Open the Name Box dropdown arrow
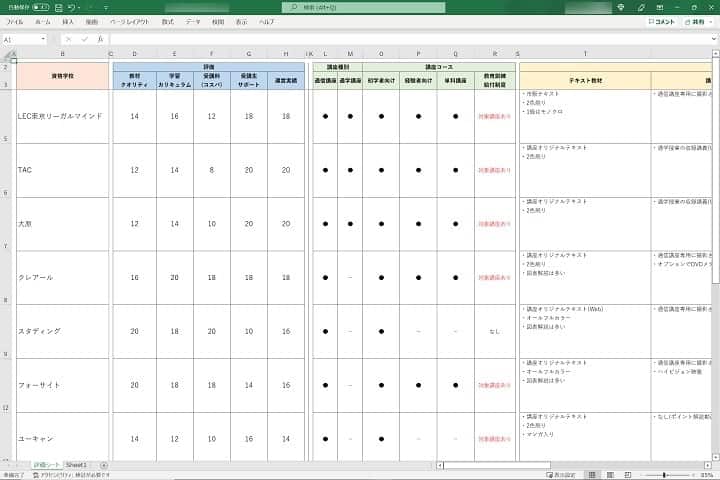 click(43, 40)
